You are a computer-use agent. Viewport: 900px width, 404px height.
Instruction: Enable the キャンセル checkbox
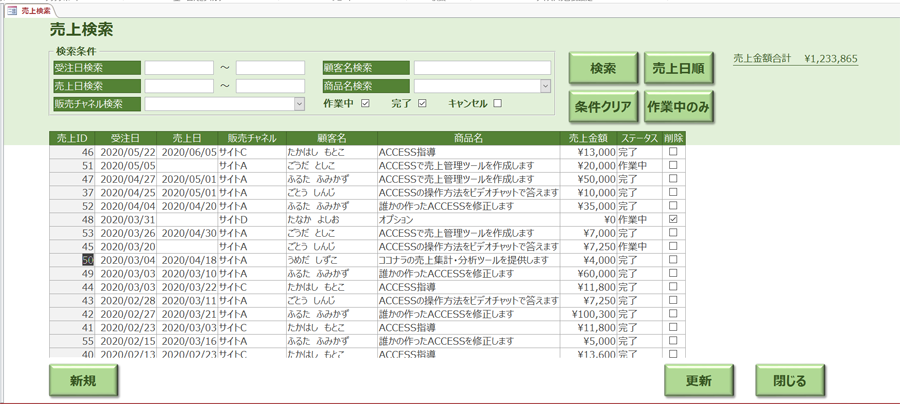pyautogui.click(x=497, y=103)
